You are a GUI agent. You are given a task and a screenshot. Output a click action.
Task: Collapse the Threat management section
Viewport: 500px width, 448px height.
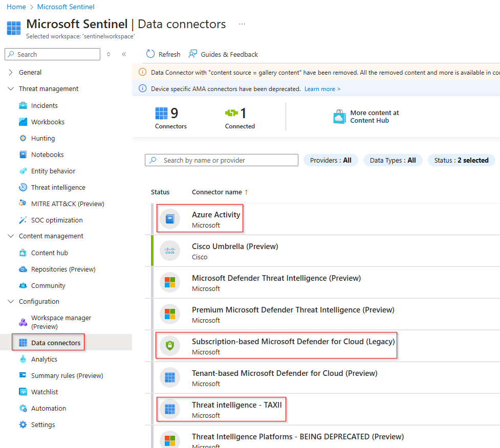[x=11, y=89]
